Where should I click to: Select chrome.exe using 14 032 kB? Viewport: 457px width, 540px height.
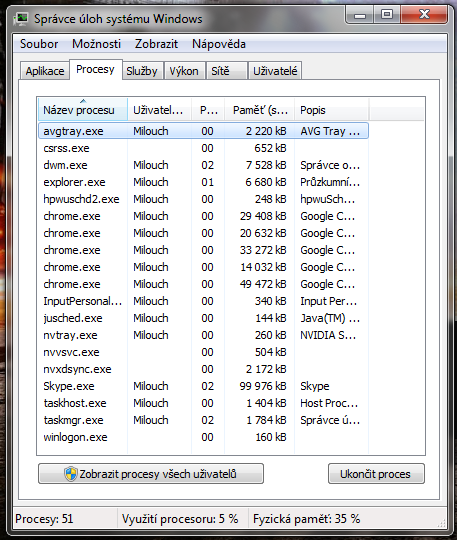click(203, 267)
